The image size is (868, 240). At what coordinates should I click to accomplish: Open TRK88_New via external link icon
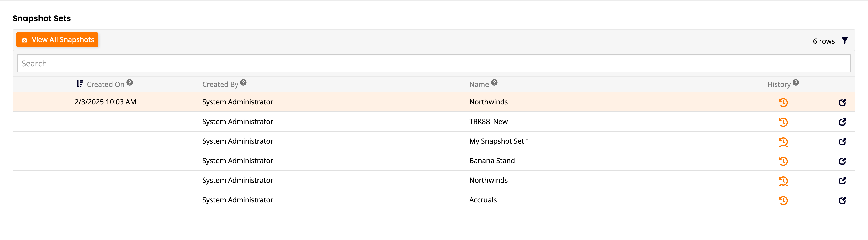click(842, 122)
